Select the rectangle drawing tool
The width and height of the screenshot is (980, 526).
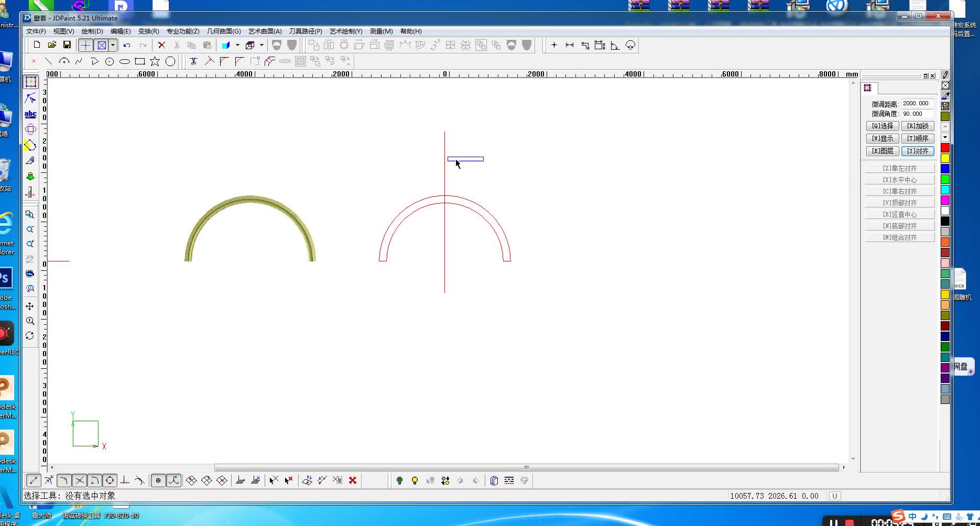pos(140,61)
